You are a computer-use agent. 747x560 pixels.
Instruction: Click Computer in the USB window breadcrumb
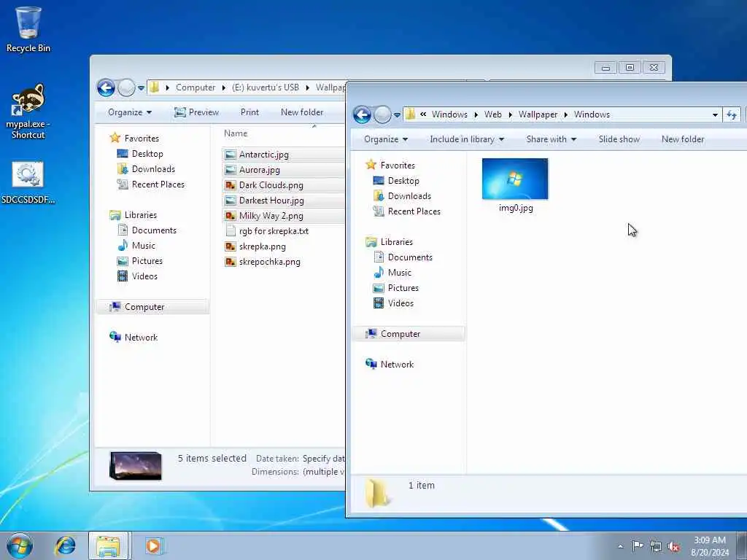coord(196,87)
